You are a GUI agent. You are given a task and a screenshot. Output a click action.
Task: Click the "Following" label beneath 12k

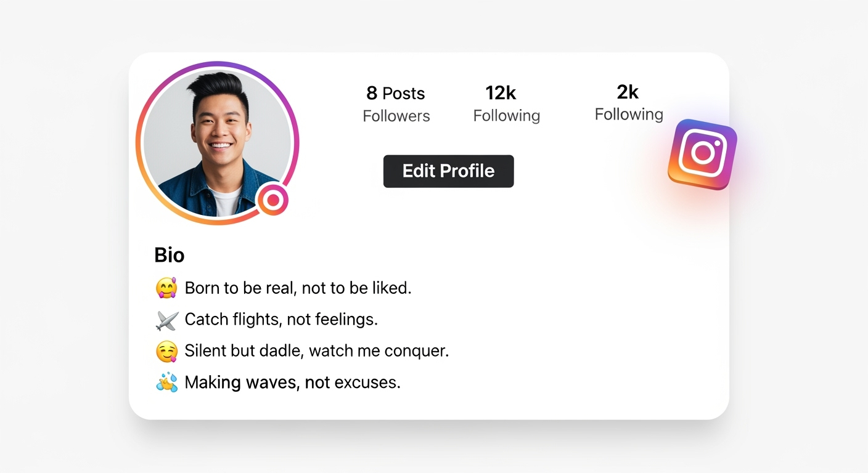click(x=506, y=116)
